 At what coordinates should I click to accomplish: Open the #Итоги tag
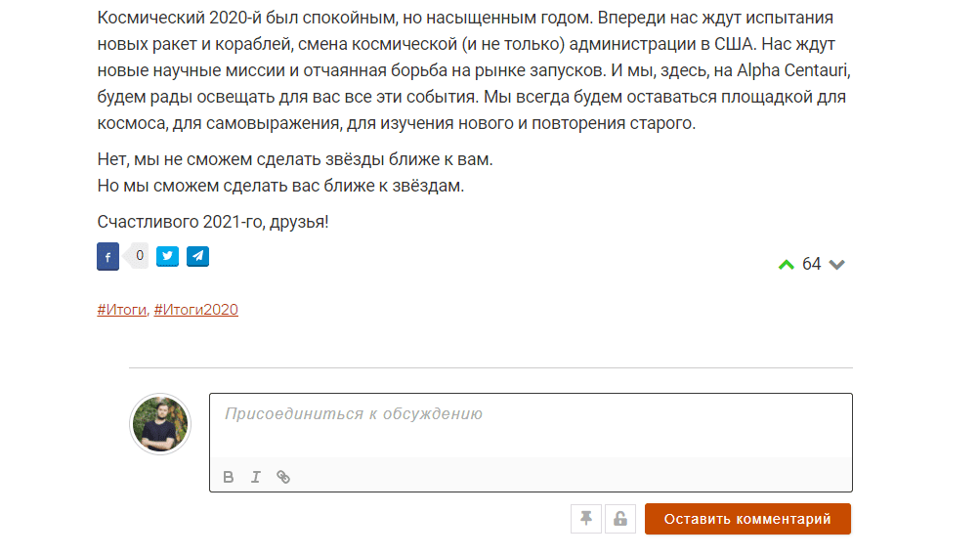[121, 310]
